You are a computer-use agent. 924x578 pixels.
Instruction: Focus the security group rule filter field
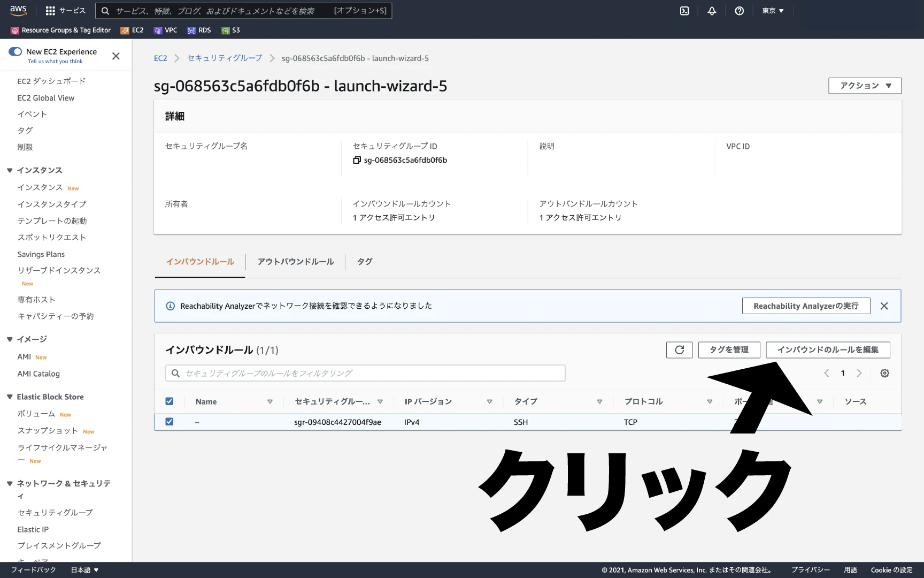(x=365, y=373)
